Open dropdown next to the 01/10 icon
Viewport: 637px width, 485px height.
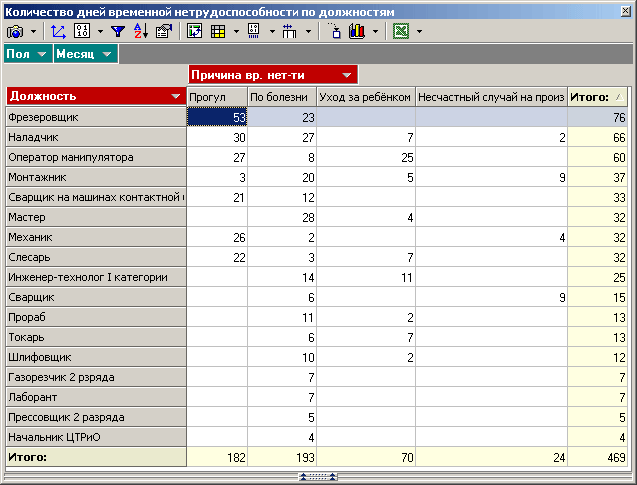pos(100,31)
